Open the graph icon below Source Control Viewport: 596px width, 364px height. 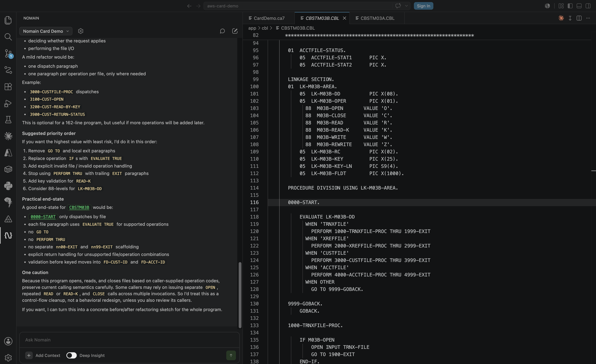(x=8, y=70)
